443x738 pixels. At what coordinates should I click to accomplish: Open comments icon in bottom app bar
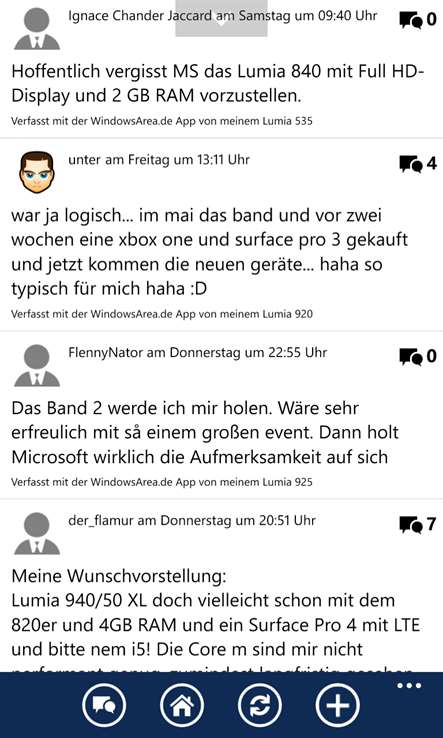point(104,706)
